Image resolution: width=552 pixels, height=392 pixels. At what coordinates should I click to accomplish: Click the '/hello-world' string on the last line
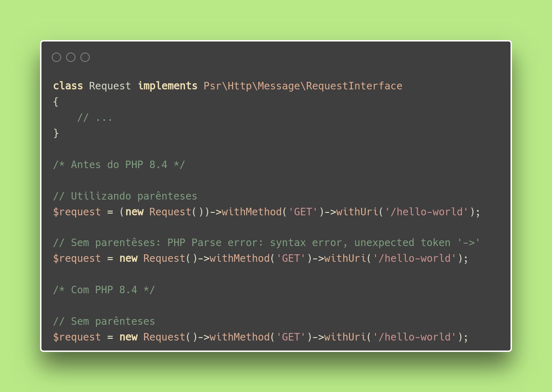click(415, 337)
